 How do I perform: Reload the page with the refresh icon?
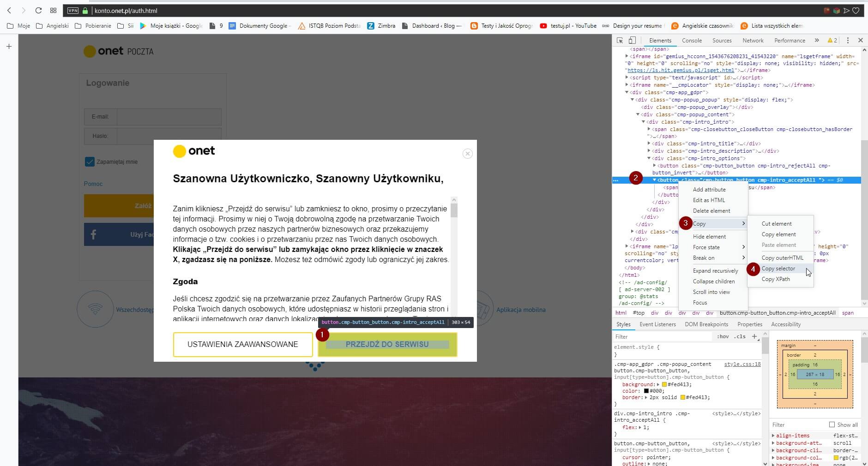[38, 10]
